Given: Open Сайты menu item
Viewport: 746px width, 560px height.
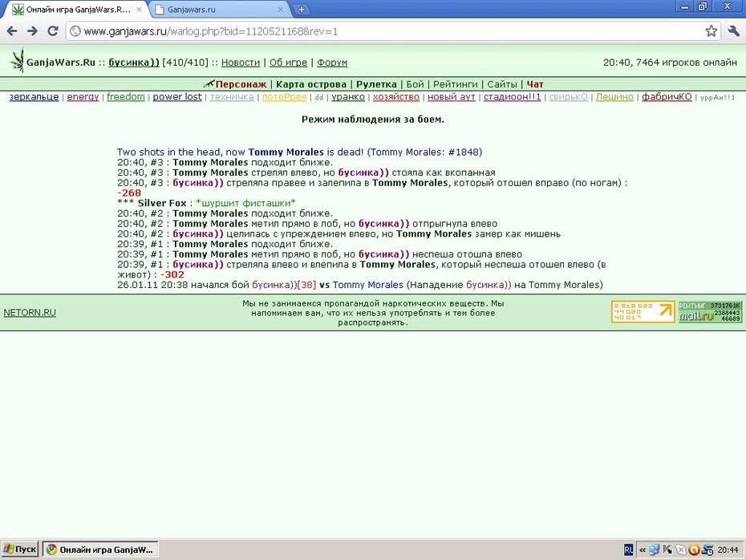Looking at the screenshot, I should 502,84.
